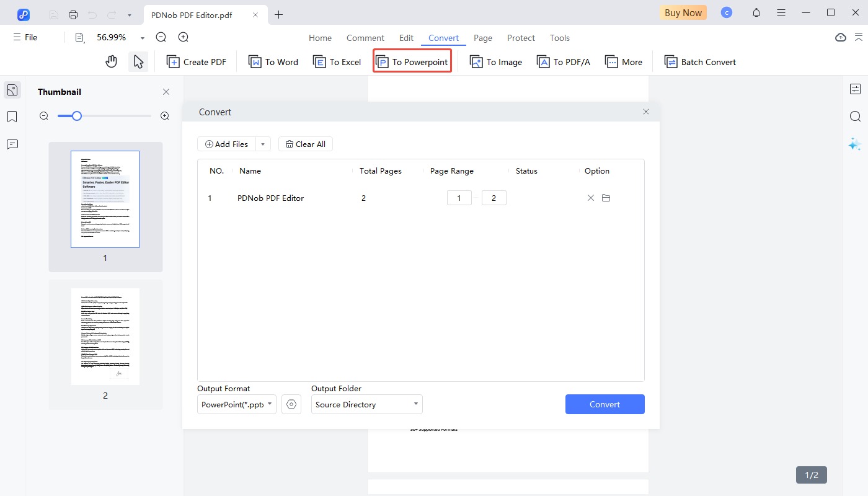The height and width of the screenshot is (496, 868).
Task: Collapse the ribbon with chevron
Action: (859, 37)
